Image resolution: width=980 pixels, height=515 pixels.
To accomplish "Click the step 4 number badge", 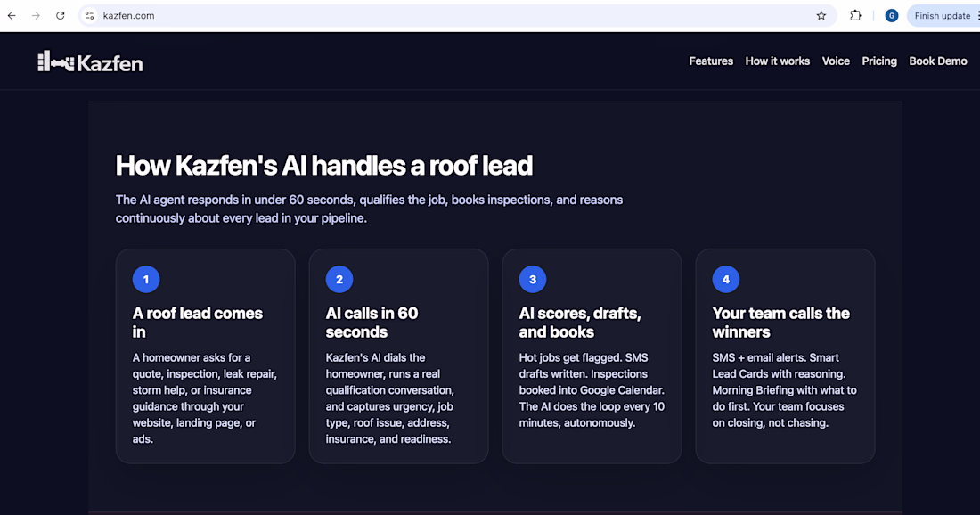I will tap(725, 280).
